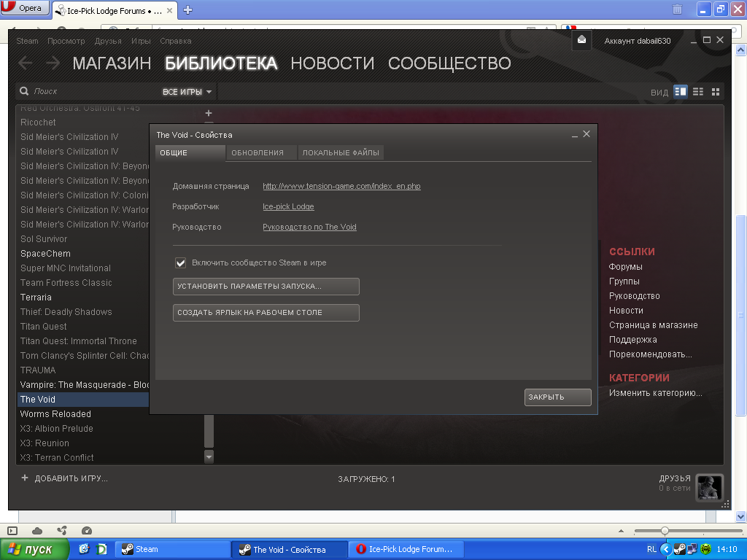Click Opera Turbo speedometer icon

(x=87, y=531)
